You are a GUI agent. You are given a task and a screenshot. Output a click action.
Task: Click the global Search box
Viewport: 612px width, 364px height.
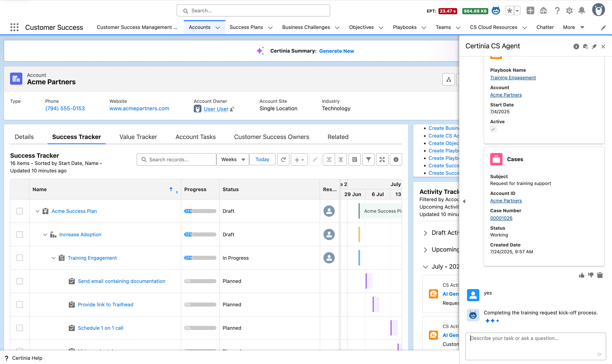click(x=253, y=11)
